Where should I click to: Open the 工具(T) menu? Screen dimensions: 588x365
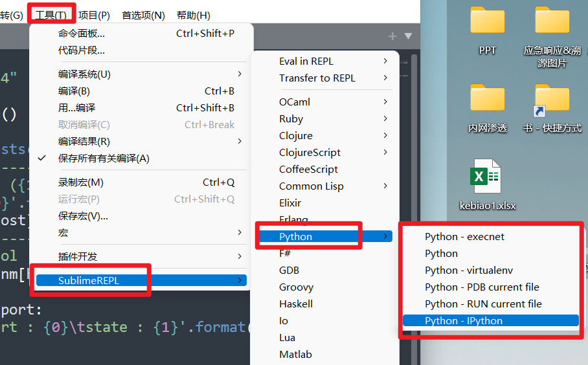click(x=51, y=16)
